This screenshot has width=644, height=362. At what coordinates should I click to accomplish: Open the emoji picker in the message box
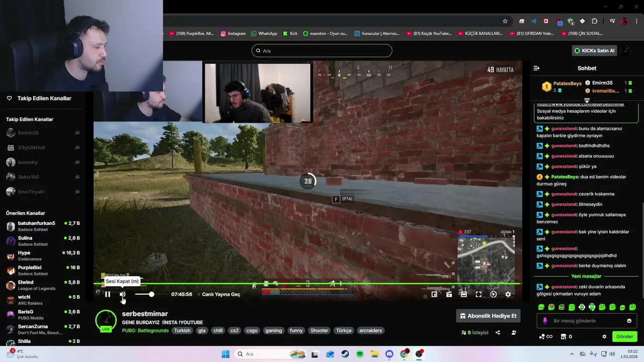(x=629, y=321)
